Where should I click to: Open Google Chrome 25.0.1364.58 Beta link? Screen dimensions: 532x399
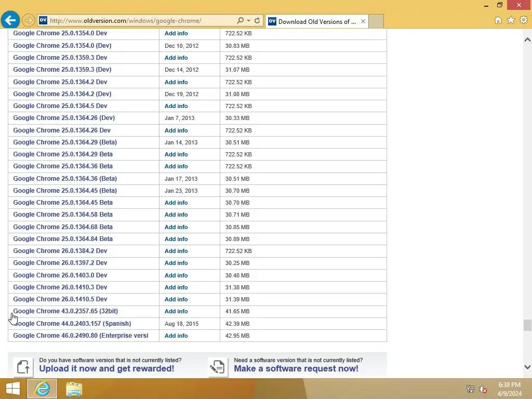click(x=63, y=215)
